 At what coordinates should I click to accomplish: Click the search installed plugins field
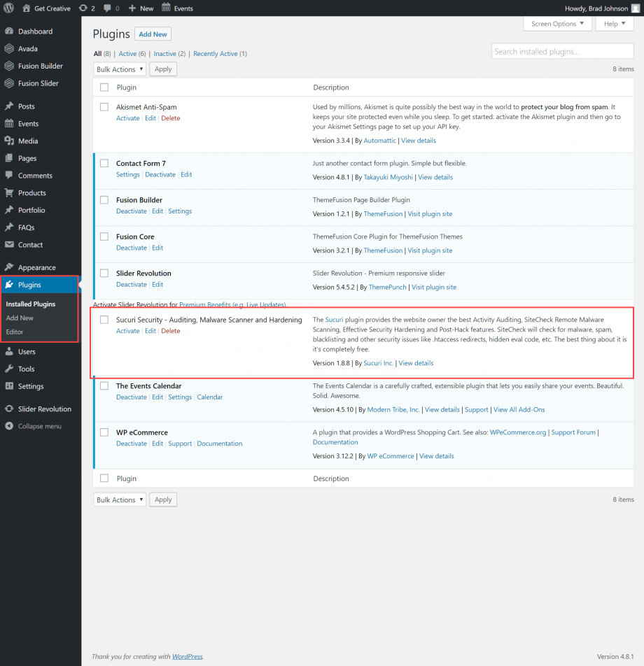(x=562, y=50)
